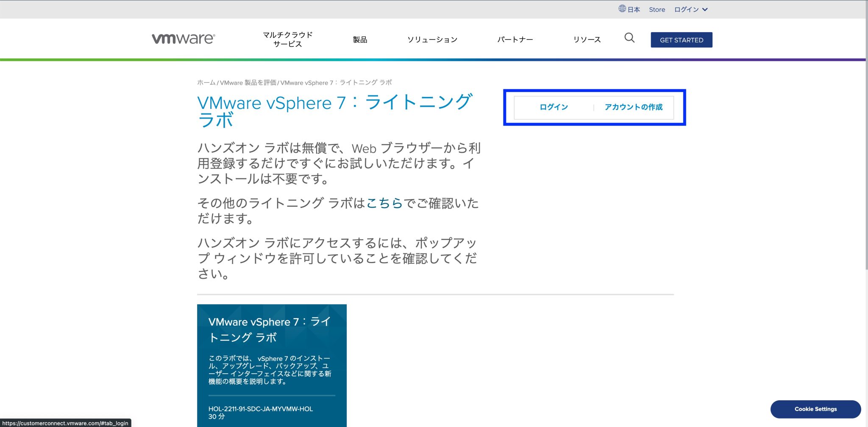This screenshot has width=868, height=427.
Task: Go to Store from the top bar
Action: click(657, 9)
